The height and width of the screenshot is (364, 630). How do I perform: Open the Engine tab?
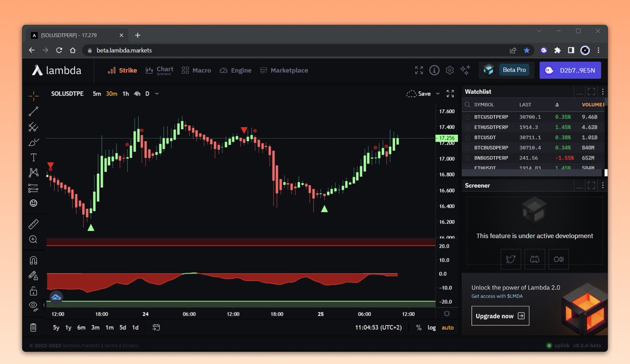(x=236, y=70)
